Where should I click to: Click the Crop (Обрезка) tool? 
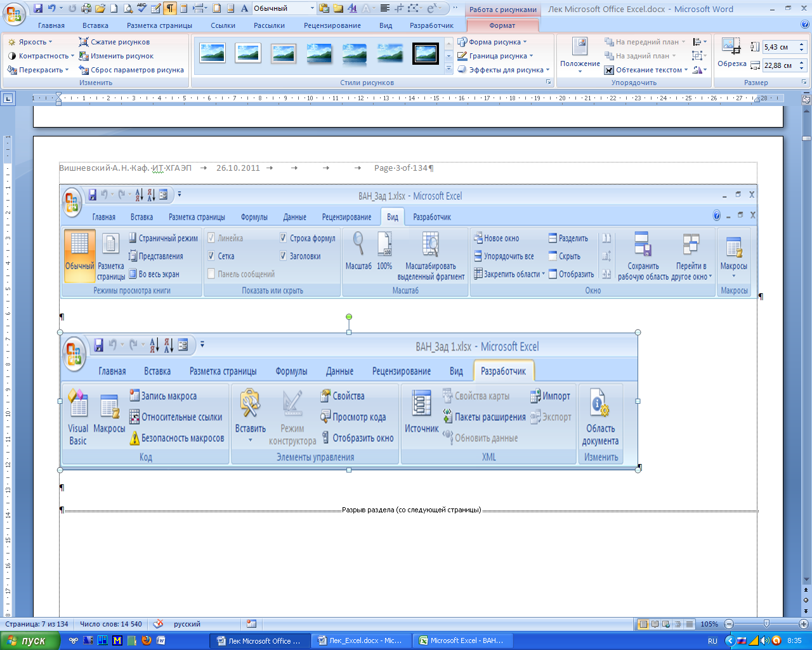click(731, 53)
